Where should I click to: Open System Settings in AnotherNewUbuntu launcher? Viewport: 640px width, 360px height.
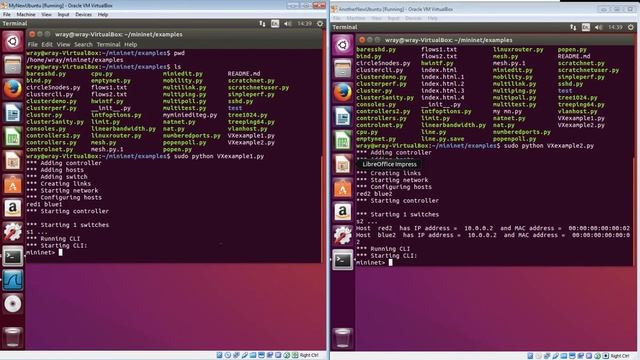point(343,236)
